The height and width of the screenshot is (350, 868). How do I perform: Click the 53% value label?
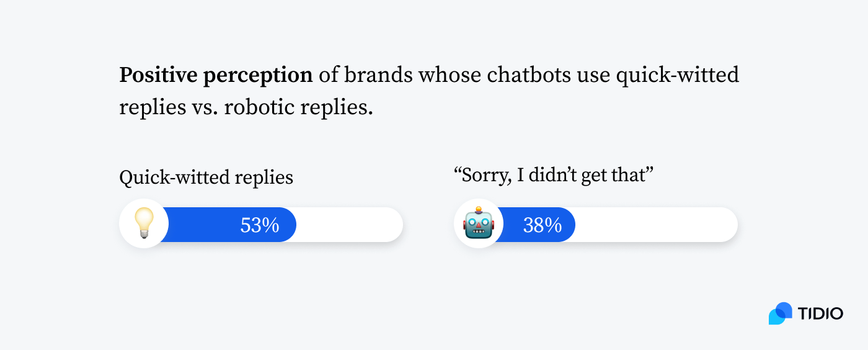(260, 225)
